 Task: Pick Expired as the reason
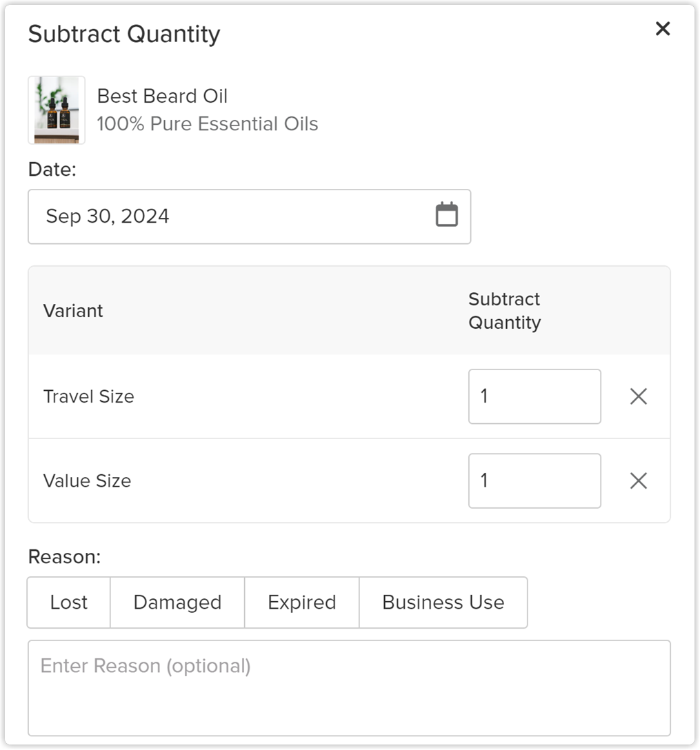click(301, 602)
